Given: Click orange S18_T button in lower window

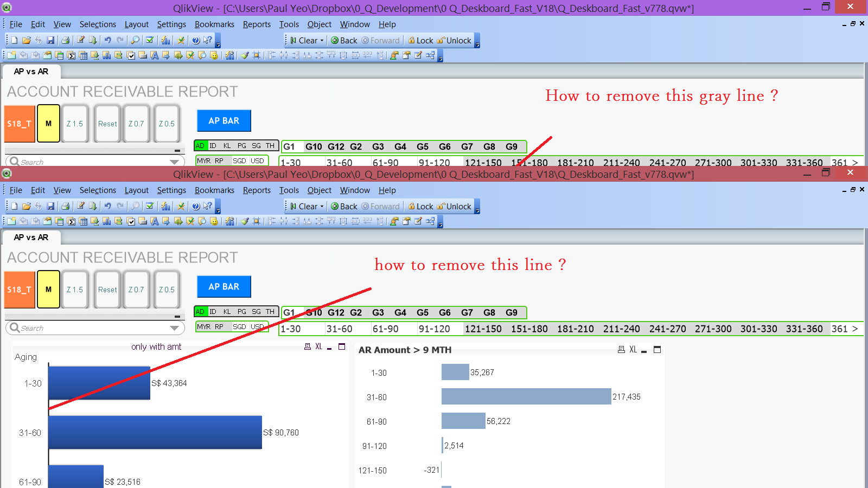Looking at the screenshot, I should tap(20, 290).
